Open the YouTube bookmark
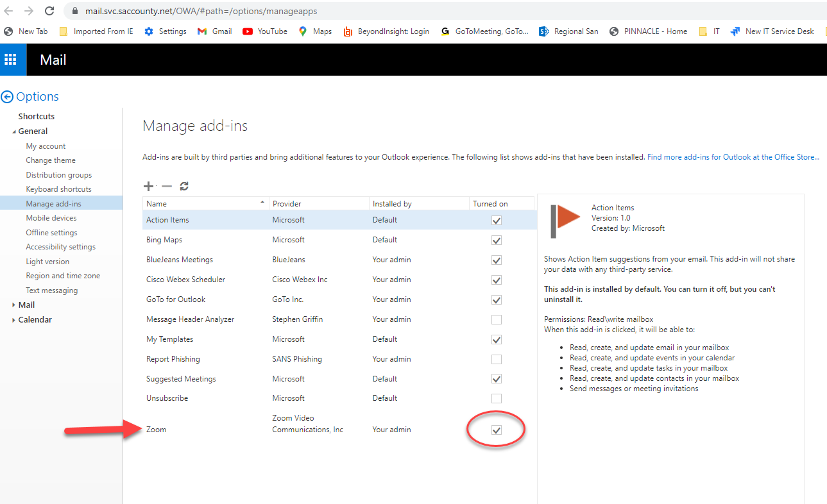The image size is (827, 504). [x=265, y=31]
